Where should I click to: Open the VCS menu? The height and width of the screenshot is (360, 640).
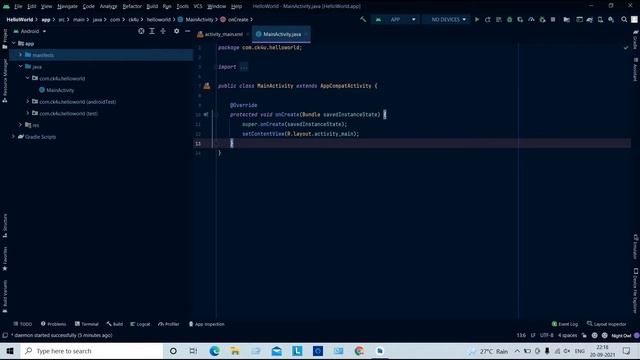198,6
